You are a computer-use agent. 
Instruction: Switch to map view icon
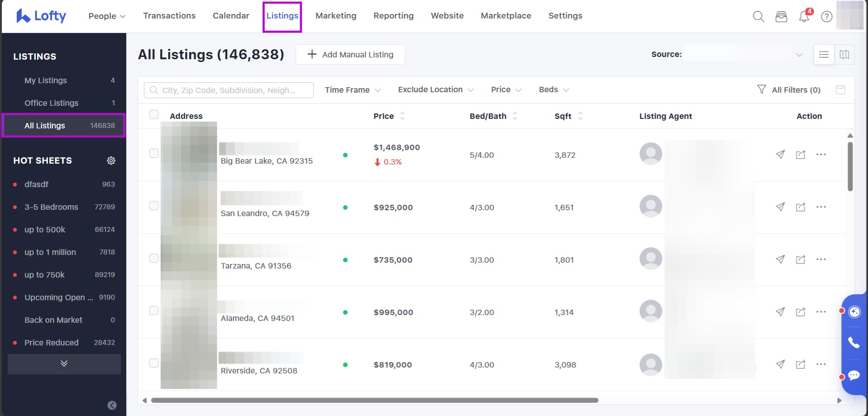(844, 55)
